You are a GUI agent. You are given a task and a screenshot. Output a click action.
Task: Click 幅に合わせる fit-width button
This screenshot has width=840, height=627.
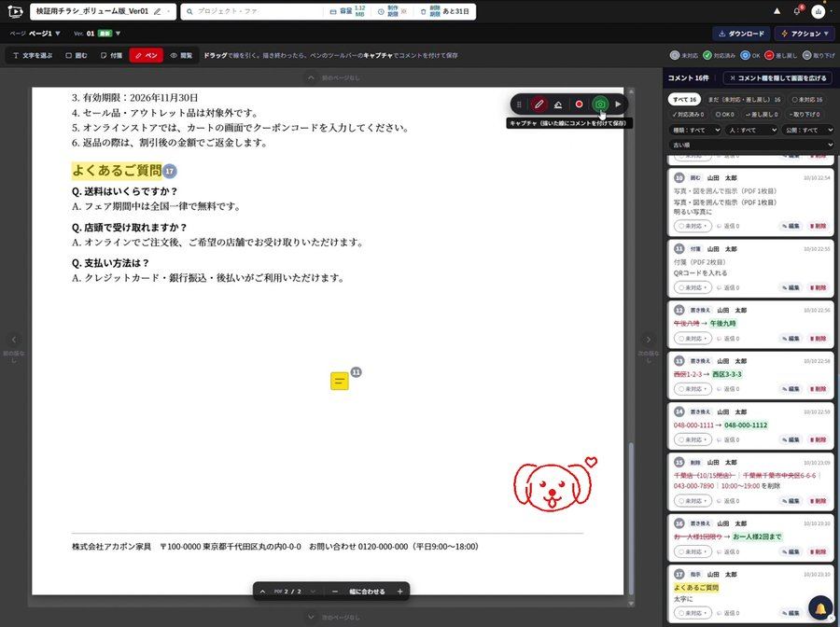point(367,592)
